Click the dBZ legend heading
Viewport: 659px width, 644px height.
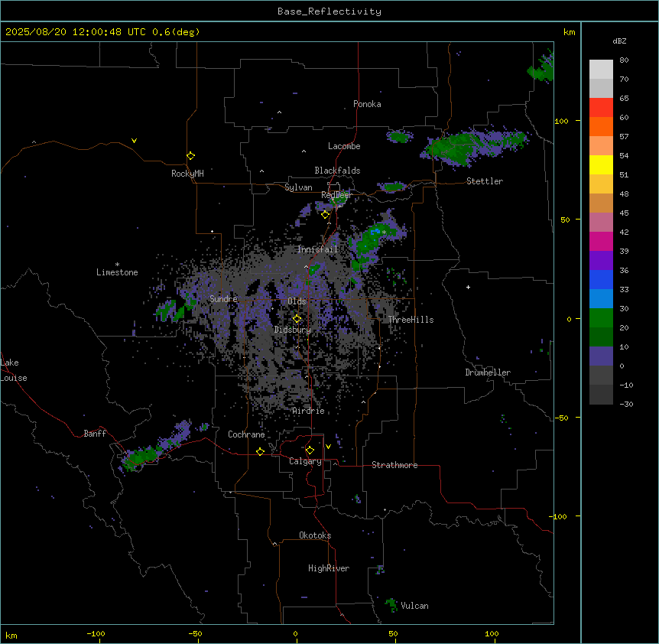(x=619, y=41)
